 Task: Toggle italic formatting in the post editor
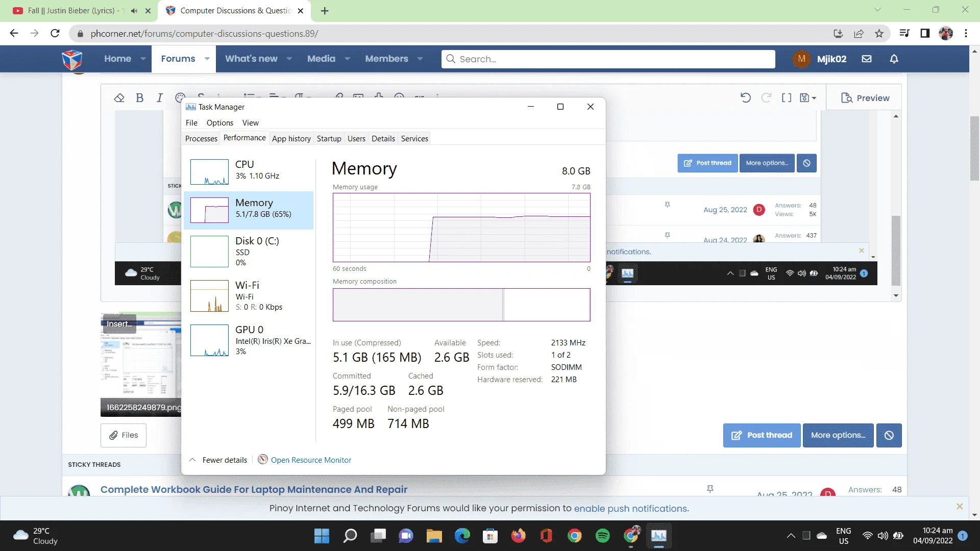click(x=160, y=98)
